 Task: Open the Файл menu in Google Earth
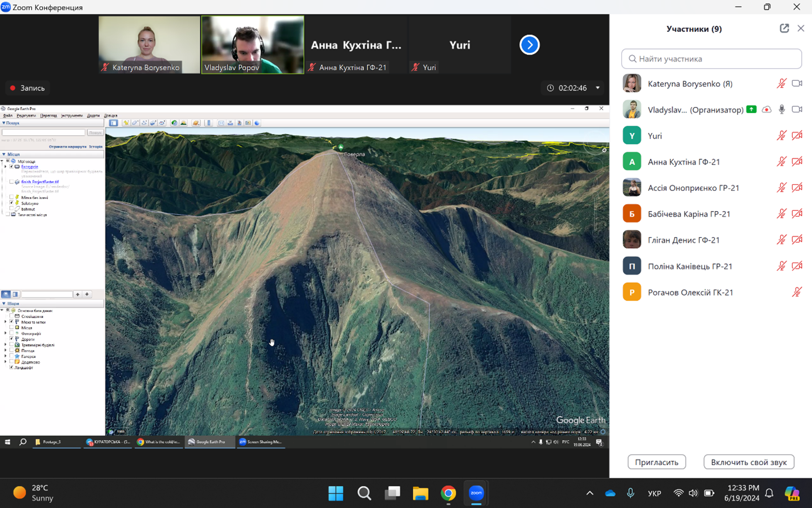click(7, 116)
